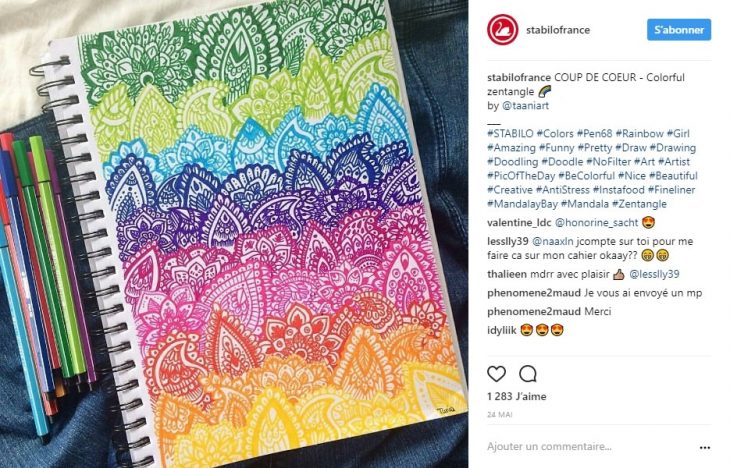Click the colorful zentangle drawing photo
The width and height of the screenshot is (730, 468).
click(x=234, y=234)
